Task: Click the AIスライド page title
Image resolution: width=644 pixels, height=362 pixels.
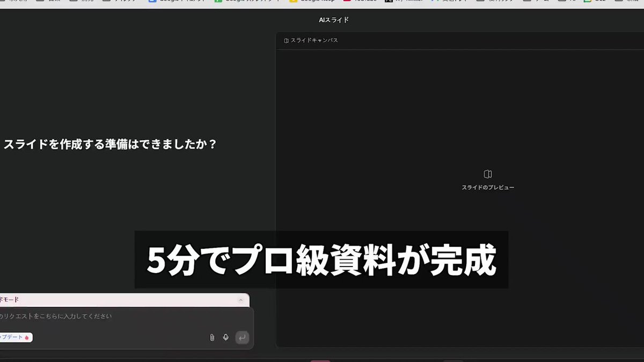Action: [334, 20]
